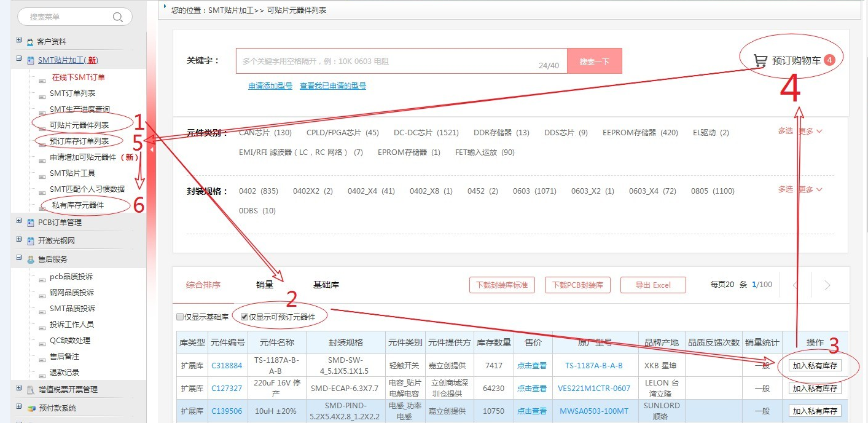Open the 预订购物车 shopping cart icon
This screenshot has width=868, height=423.
(x=760, y=60)
